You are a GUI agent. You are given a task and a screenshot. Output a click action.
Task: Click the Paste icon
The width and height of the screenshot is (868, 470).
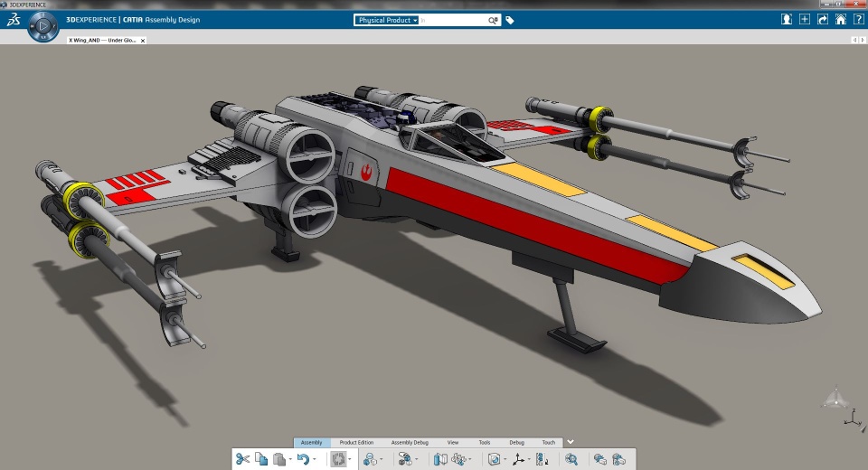pos(279,459)
